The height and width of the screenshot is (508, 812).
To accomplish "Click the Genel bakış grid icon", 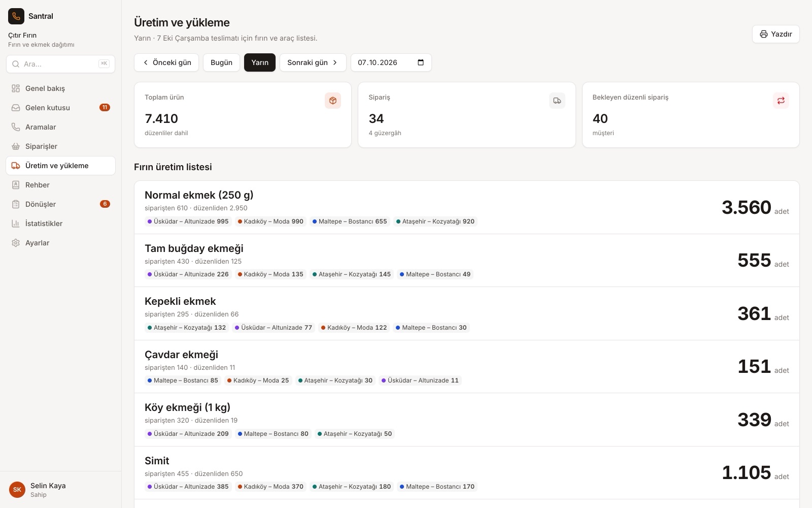I will [16, 88].
